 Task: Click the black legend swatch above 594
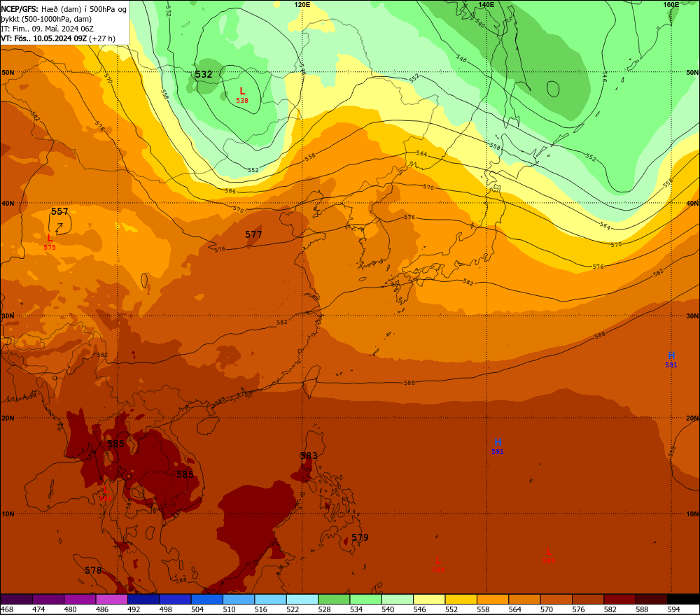tap(683, 599)
